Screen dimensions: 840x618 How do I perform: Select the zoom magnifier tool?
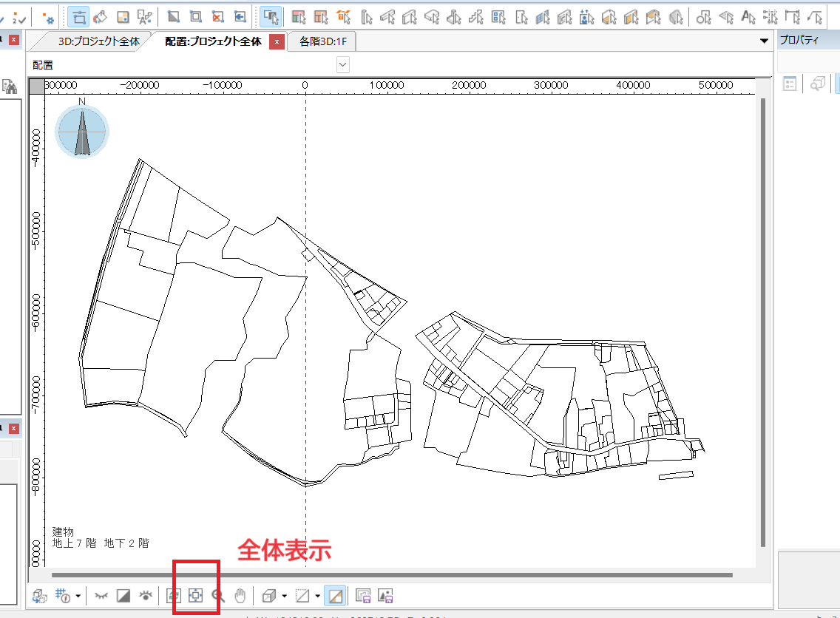click(217, 594)
